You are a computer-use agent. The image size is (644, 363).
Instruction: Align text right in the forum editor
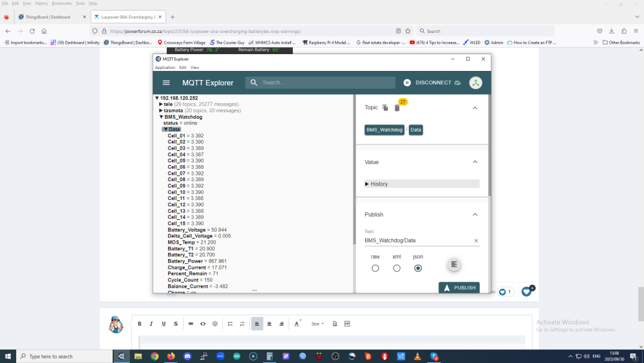tap(281, 324)
